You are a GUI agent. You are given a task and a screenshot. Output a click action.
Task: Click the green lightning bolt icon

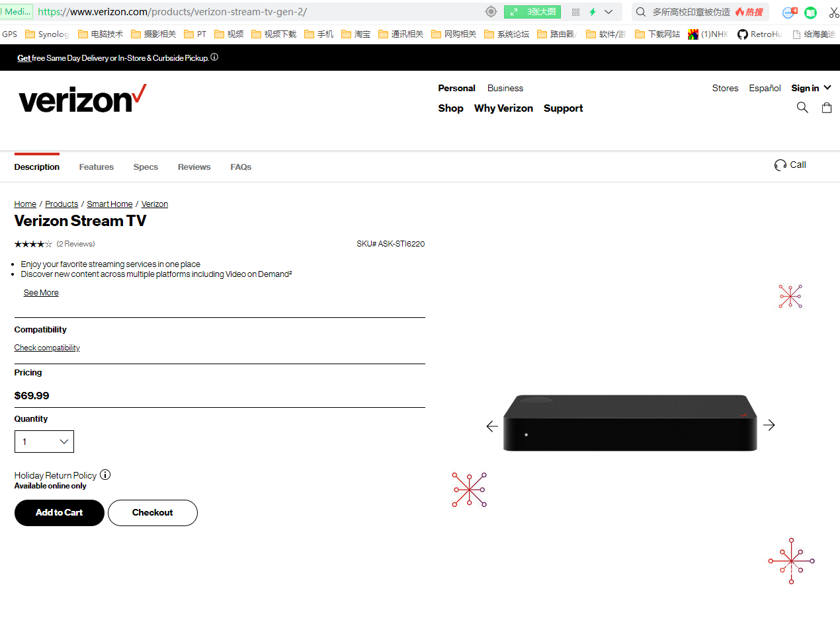[593, 12]
